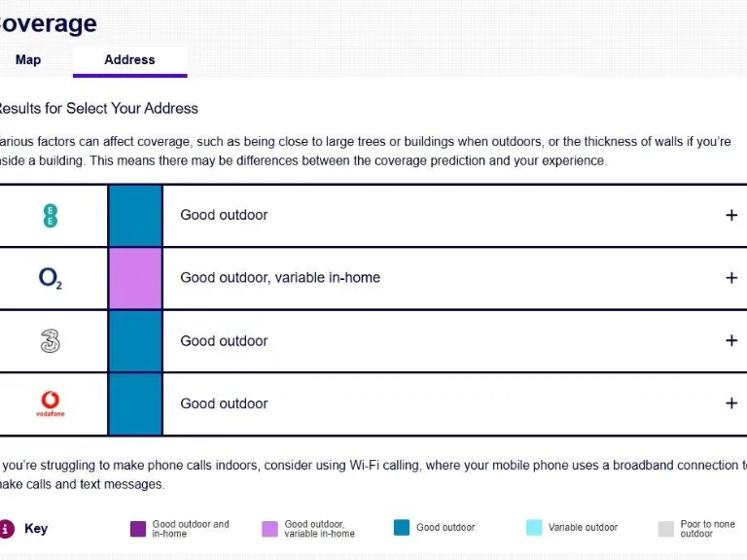Expand the Three coverage details
Screen dimensions: 747x560
[731, 340]
